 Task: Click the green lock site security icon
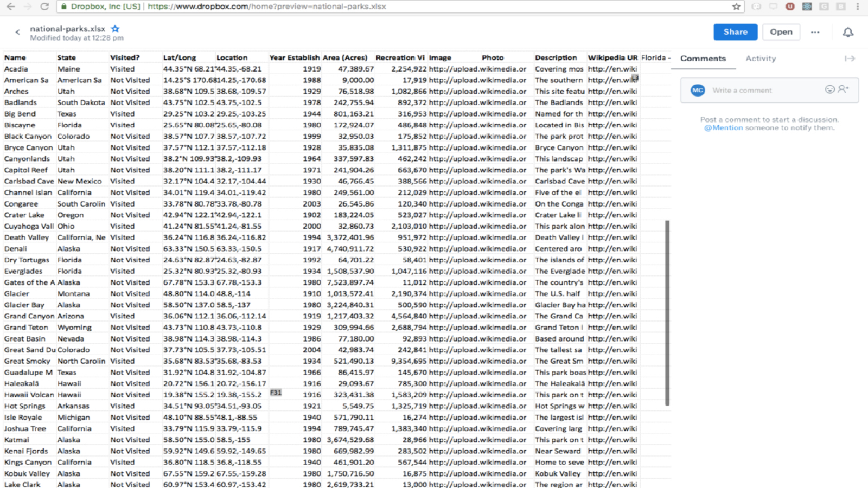64,7
